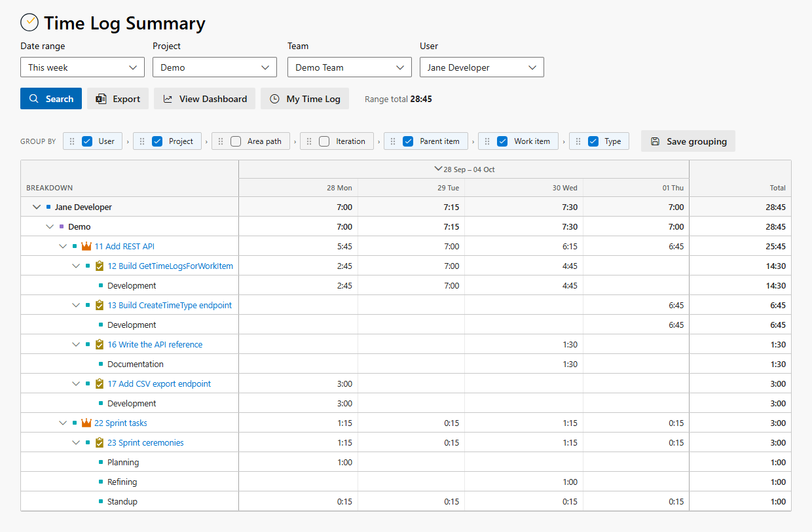Open work item 17 Add CSV export endpoint

(159, 384)
